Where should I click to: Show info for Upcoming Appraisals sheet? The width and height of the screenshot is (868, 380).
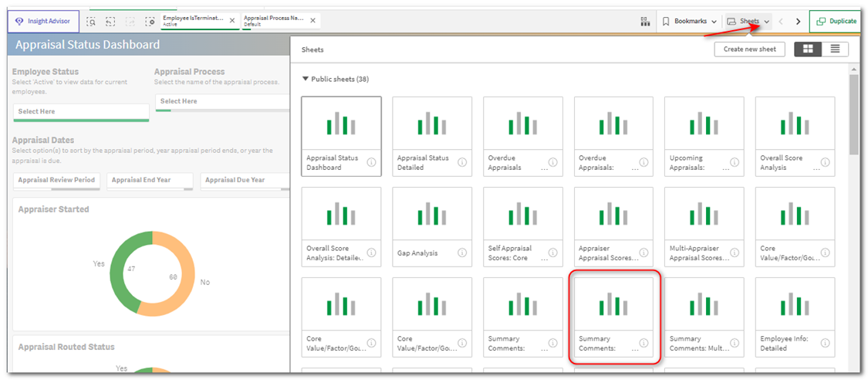735,162
